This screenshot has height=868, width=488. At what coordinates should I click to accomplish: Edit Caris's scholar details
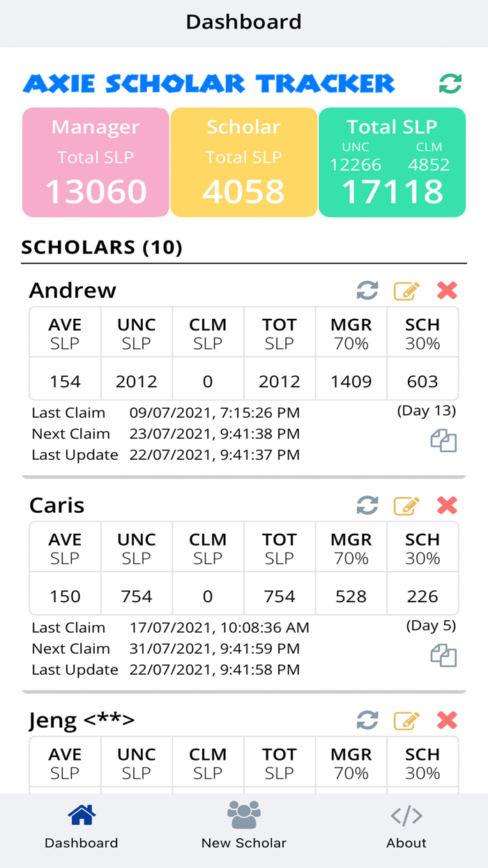coord(406,506)
